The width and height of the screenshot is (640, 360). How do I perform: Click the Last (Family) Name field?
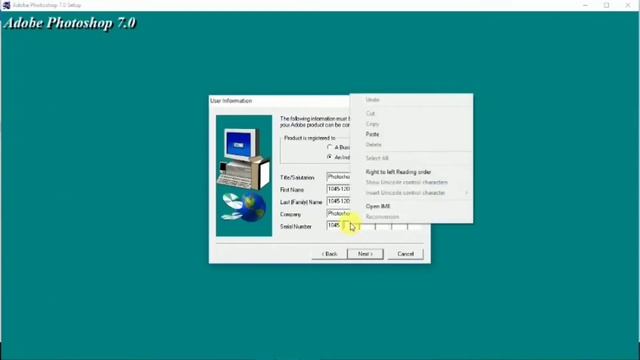click(338, 202)
